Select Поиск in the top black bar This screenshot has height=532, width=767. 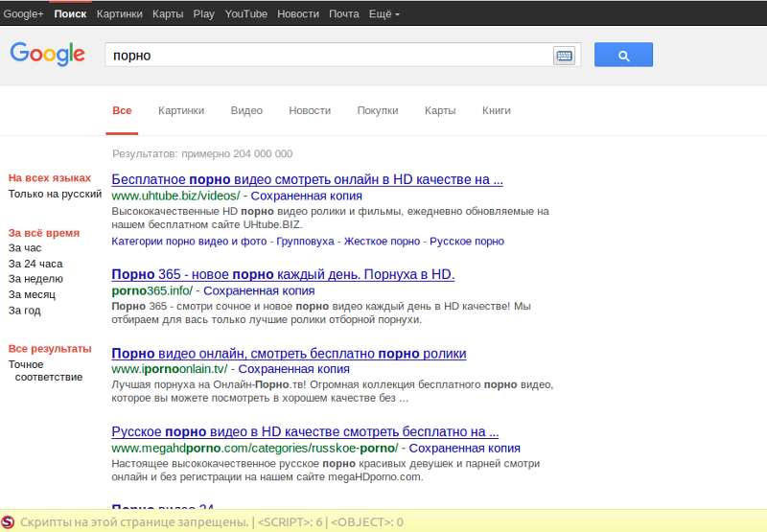point(70,14)
